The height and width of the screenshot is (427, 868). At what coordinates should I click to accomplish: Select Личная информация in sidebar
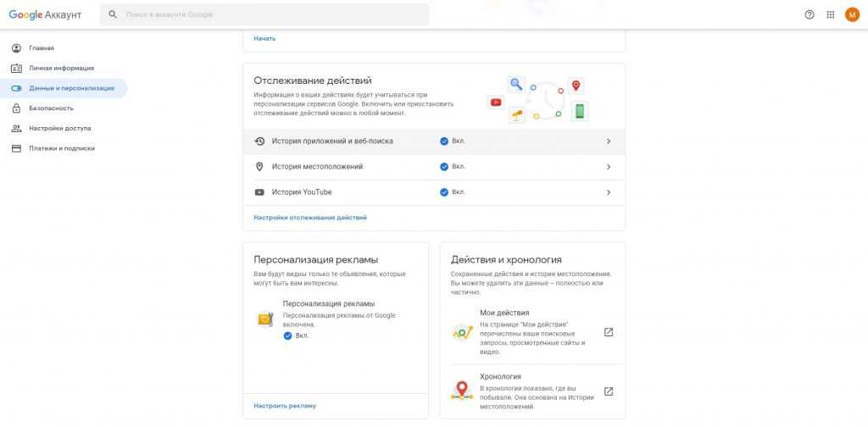click(61, 68)
